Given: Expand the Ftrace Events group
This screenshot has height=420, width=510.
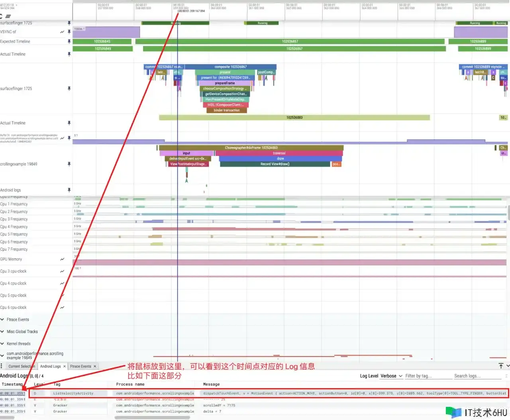Looking at the screenshot, I should tap(2, 320).
